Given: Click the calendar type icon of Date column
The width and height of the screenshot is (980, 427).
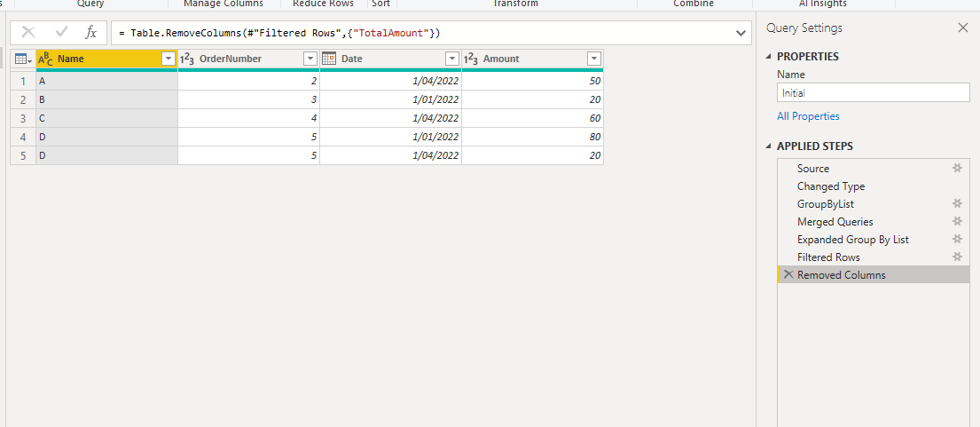Looking at the screenshot, I should tap(329, 59).
